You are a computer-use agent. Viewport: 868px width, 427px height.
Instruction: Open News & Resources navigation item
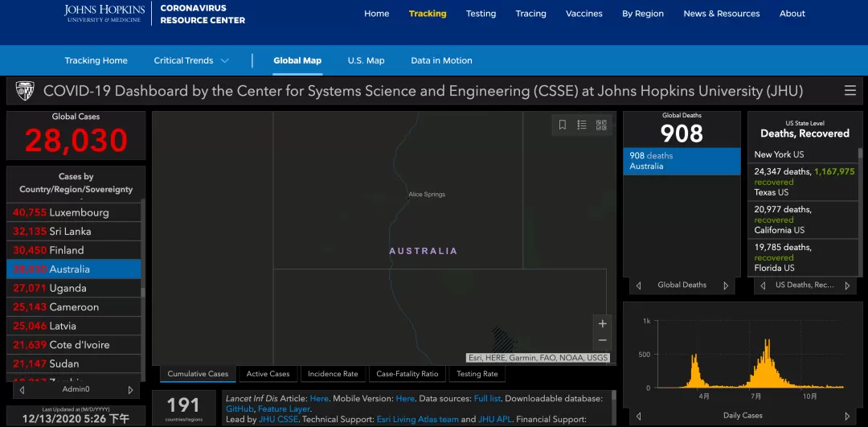721,14
